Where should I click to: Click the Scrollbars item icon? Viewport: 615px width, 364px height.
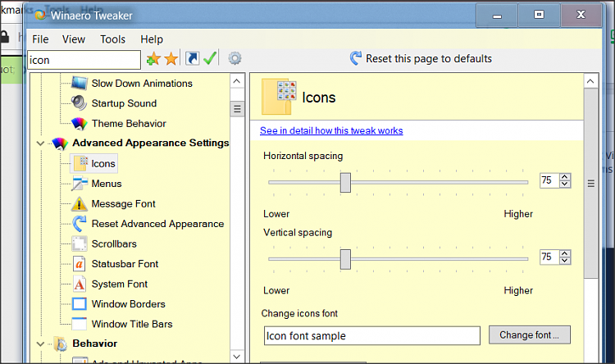coord(79,244)
